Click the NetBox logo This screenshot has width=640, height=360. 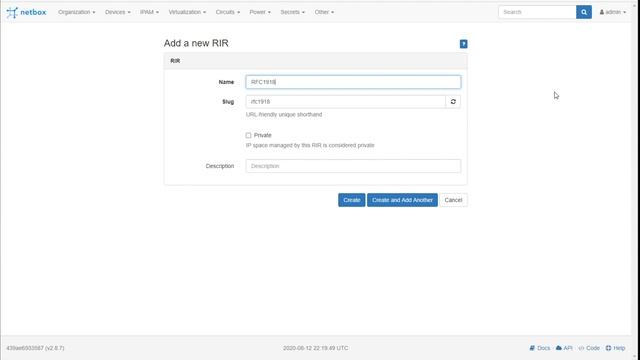point(26,12)
